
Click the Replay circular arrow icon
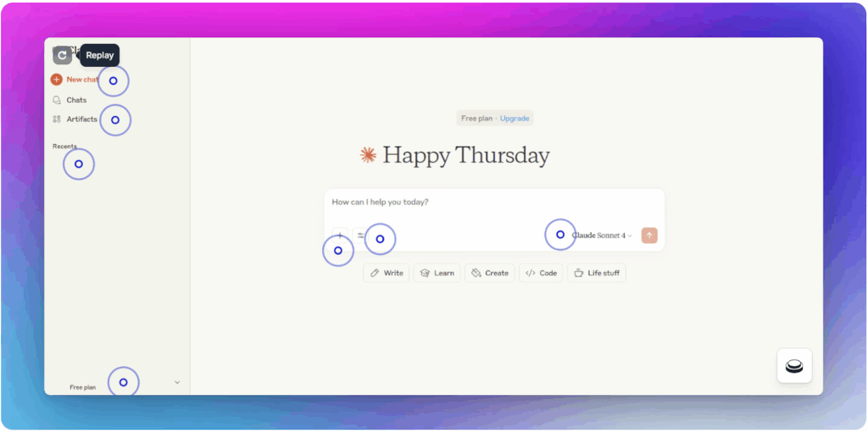coord(62,55)
